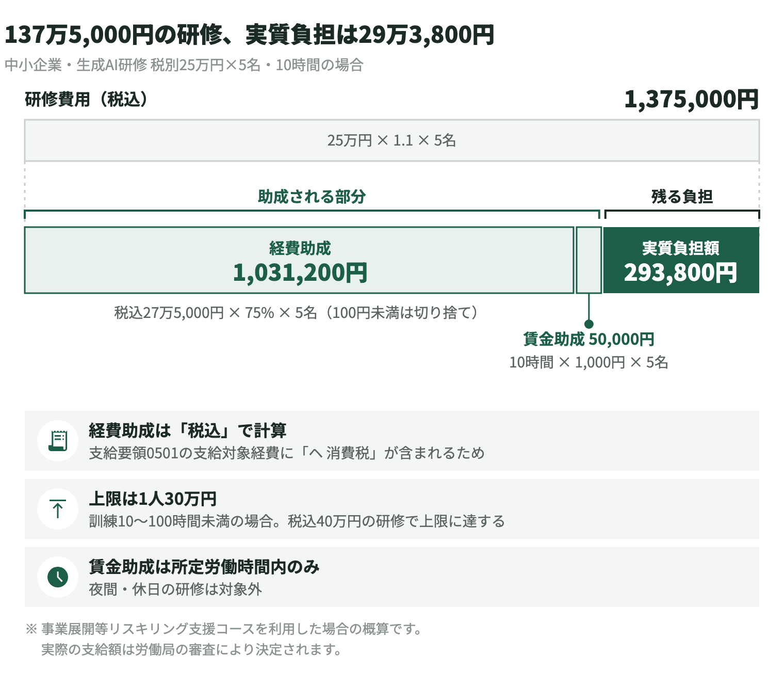Click the 助成される部分 label

312,197
